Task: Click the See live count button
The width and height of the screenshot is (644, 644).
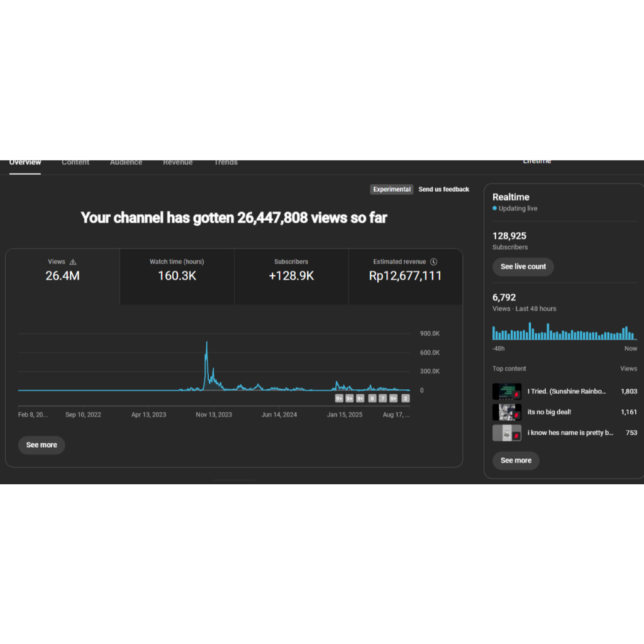Action: pos(523,267)
